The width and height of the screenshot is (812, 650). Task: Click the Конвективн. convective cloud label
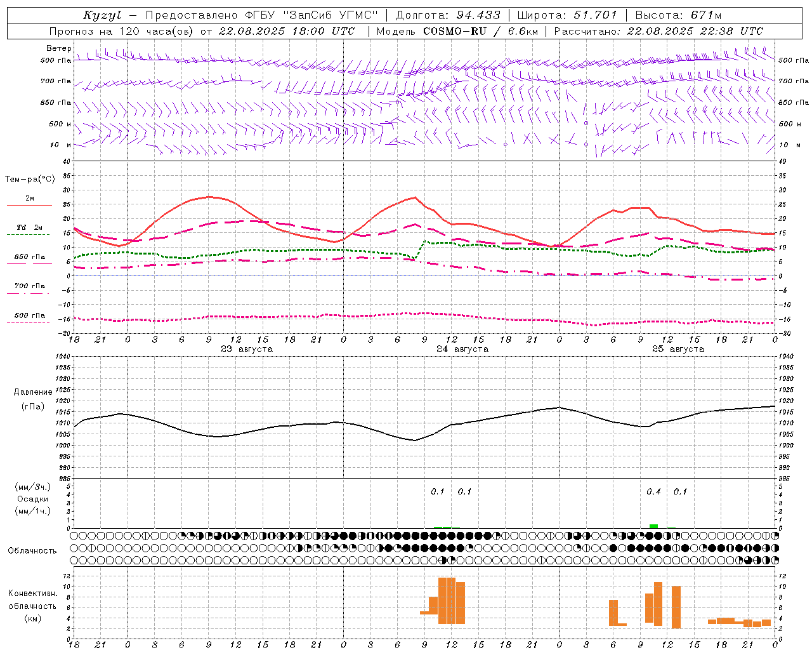(x=32, y=594)
